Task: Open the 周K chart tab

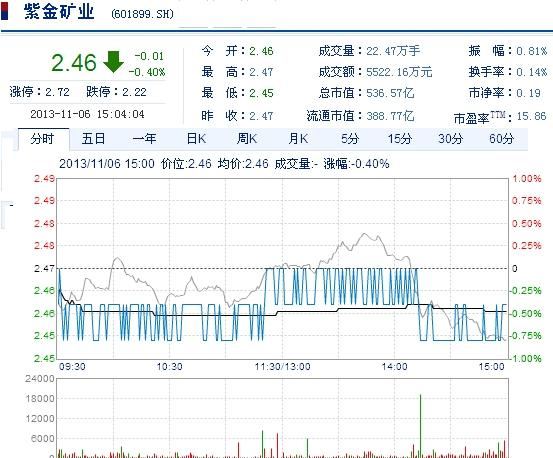Action: [x=247, y=139]
